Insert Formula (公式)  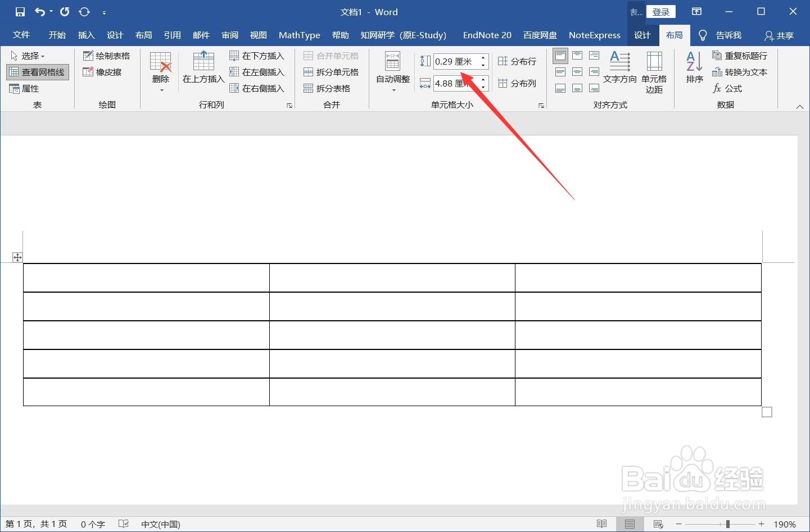click(x=727, y=88)
